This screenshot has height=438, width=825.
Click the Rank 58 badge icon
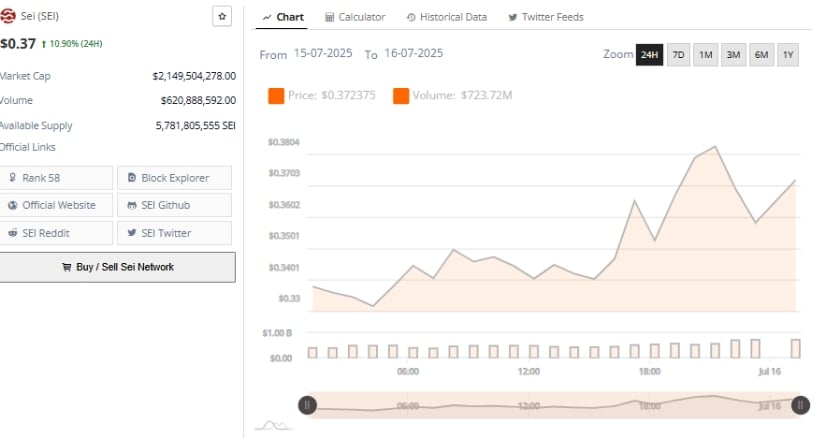pos(12,178)
